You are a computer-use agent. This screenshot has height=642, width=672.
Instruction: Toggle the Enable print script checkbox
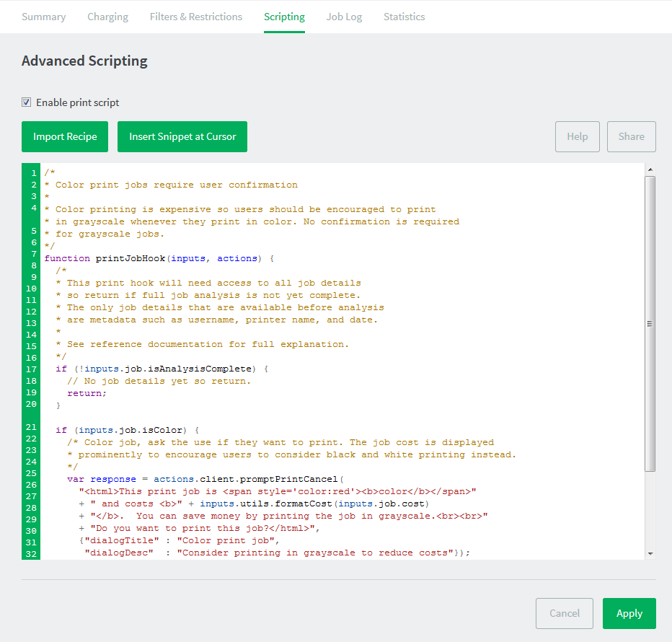click(x=26, y=102)
